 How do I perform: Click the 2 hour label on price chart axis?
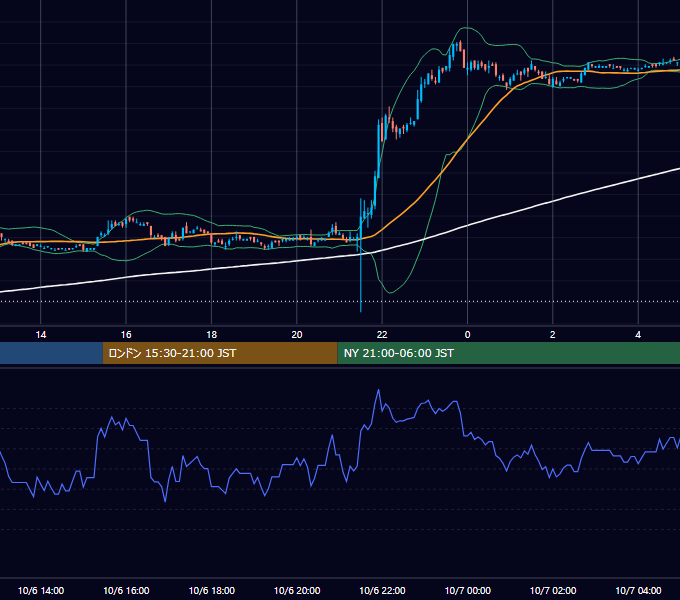(552, 335)
